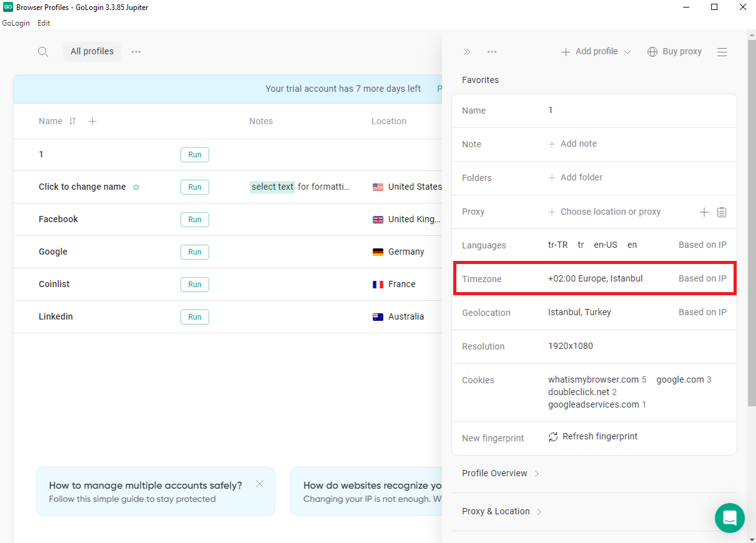
Task: Open the three-dot menu beside All profiles
Action: 136,52
